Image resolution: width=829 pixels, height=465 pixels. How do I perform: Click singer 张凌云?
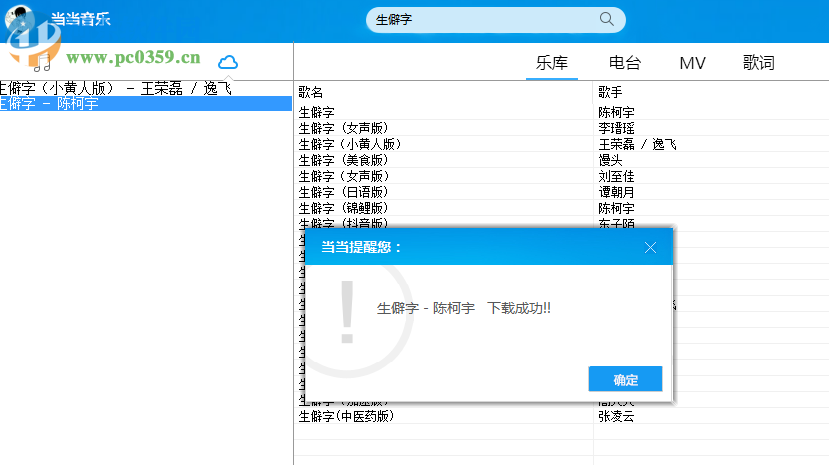point(616,416)
